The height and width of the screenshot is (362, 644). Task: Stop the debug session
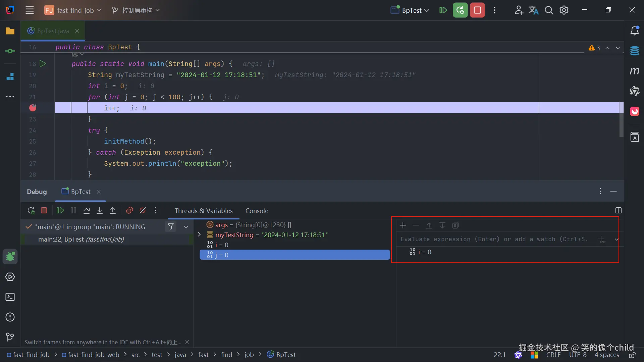tap(44, 210)
